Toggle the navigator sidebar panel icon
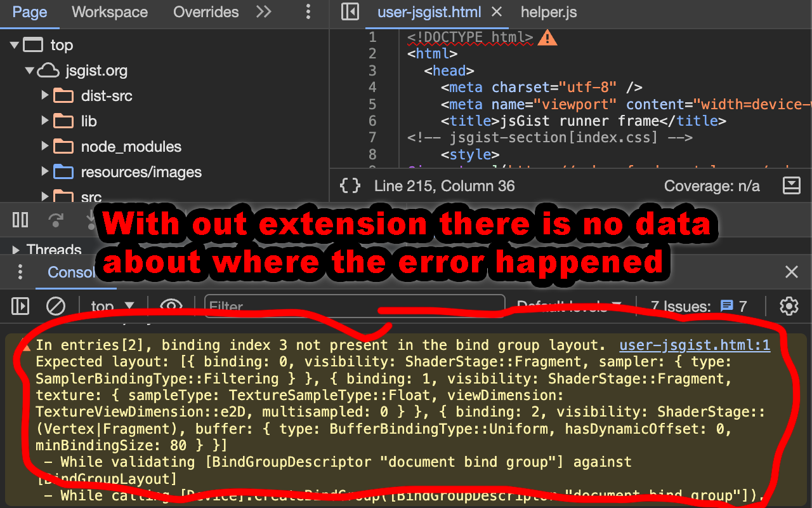812x508 pixels. click(350, 13)
